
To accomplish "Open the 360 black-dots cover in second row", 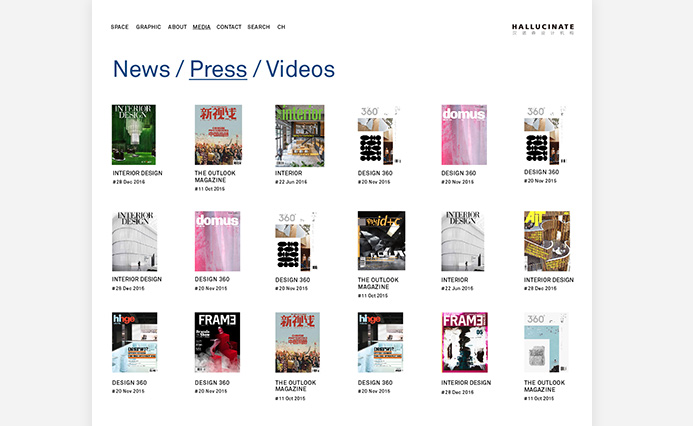I will (x=297, y=241).
